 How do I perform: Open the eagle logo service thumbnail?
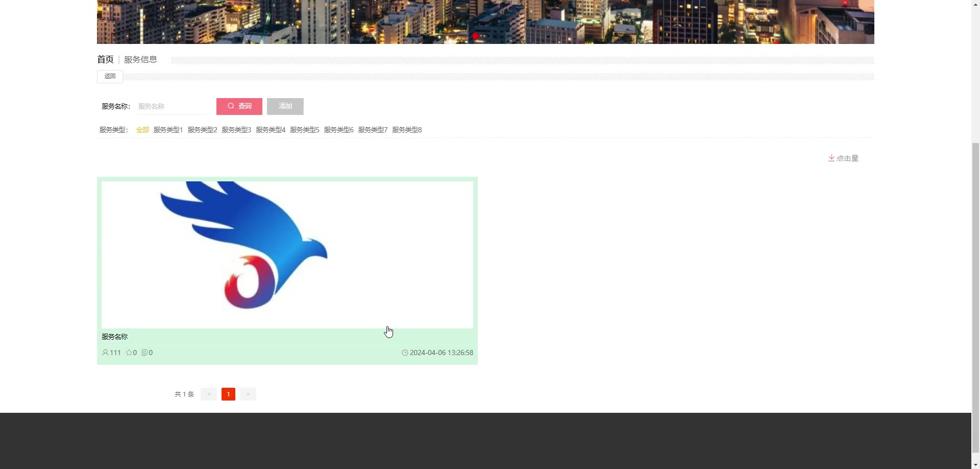[287, 254]
